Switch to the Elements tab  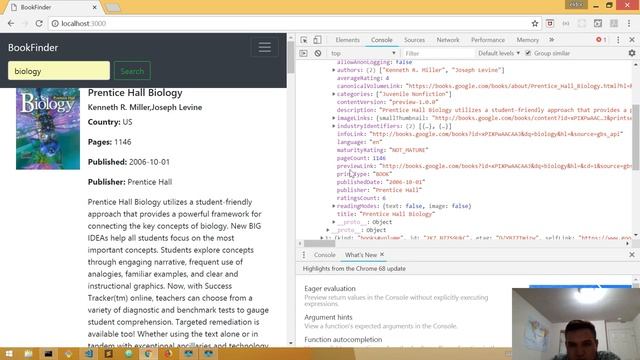click(347, 40)
